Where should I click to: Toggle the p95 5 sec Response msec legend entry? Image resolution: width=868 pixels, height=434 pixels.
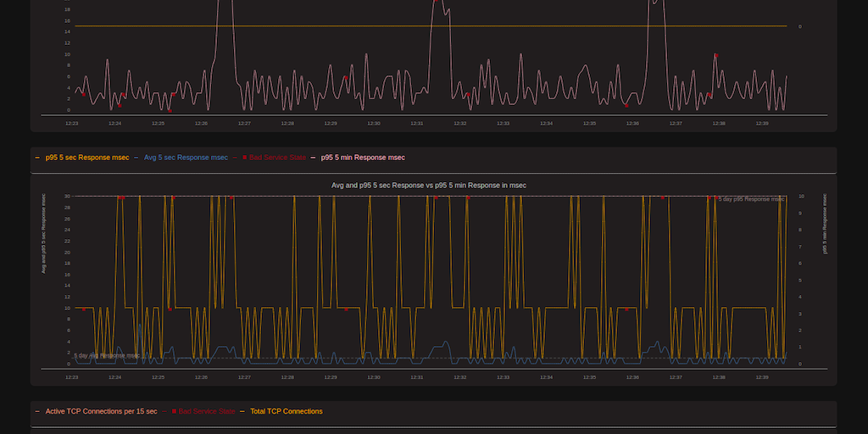87,158
